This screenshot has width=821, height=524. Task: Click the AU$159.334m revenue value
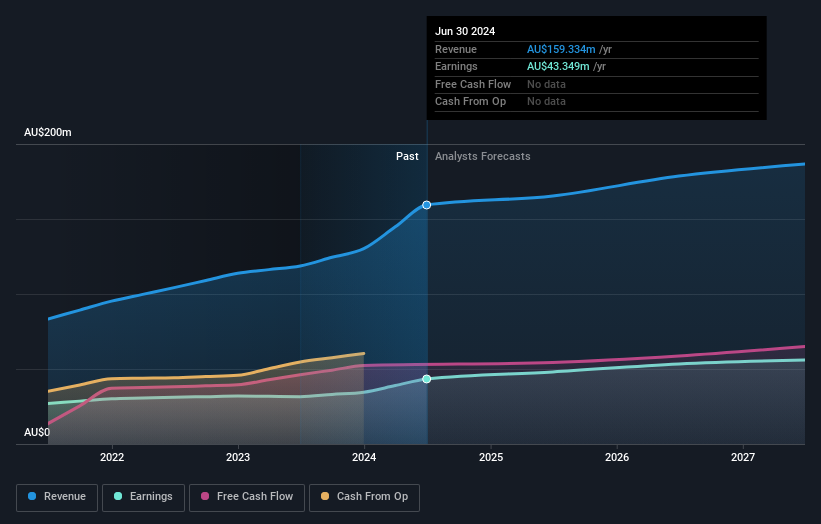pyautogui.click(x=561, y=49)
